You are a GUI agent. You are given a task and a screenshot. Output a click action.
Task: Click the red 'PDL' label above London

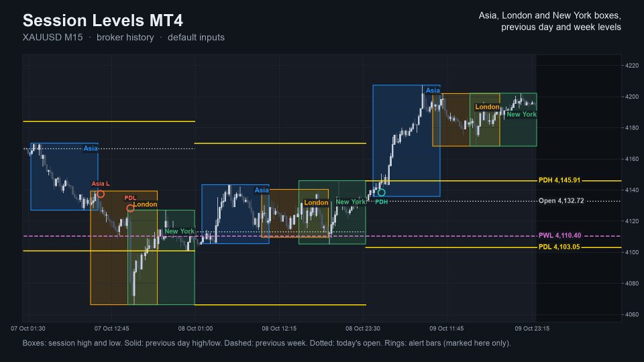(x=130, y=198)
